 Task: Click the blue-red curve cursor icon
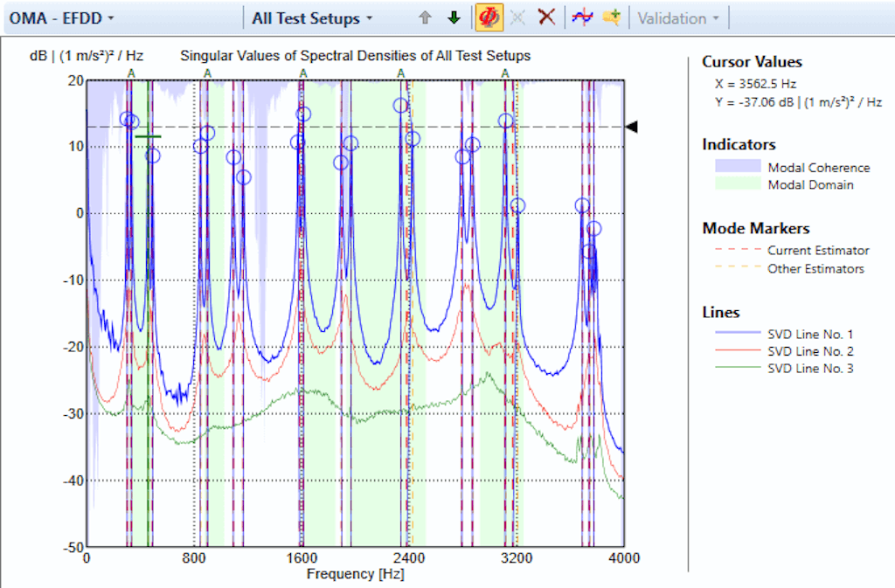pos(582,17)
